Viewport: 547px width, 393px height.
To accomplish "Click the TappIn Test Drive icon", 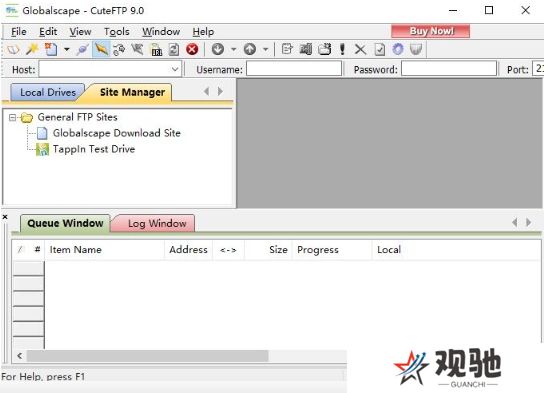I will point(43,149).
